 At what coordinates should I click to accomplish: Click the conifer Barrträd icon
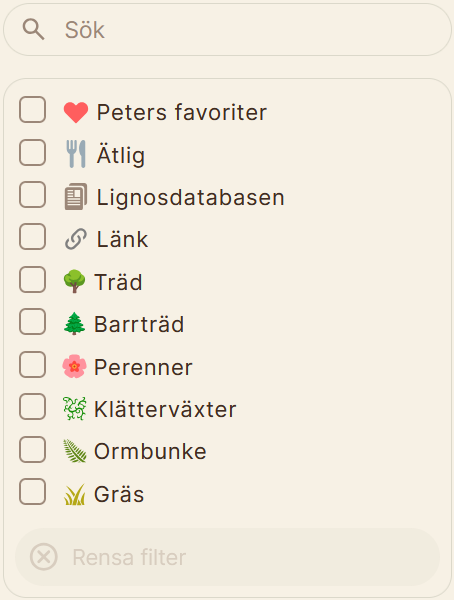point(74,324)
